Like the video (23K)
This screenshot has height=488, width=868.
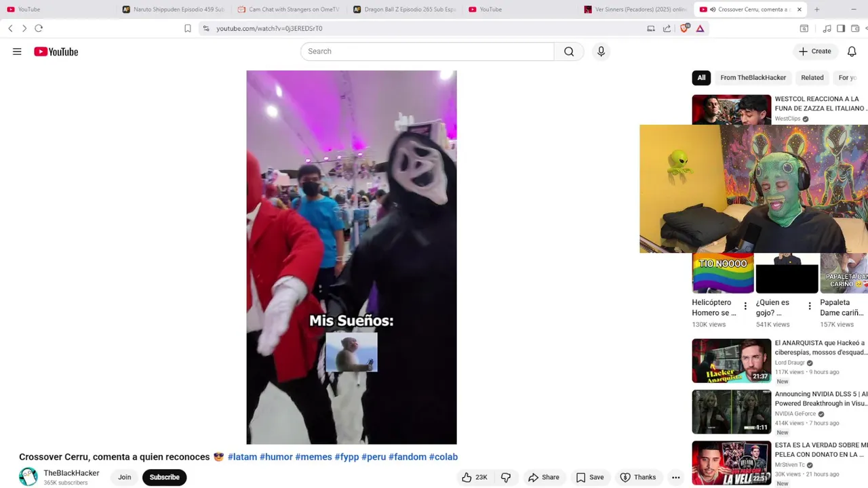[x=475, y=477]
